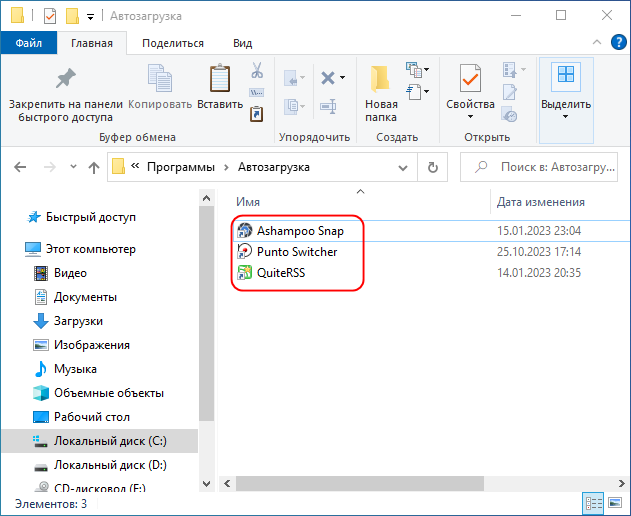Viewport: 631px width, 516px height.
Task: Switch to the Поделиться tab
Action: (173, 43)
